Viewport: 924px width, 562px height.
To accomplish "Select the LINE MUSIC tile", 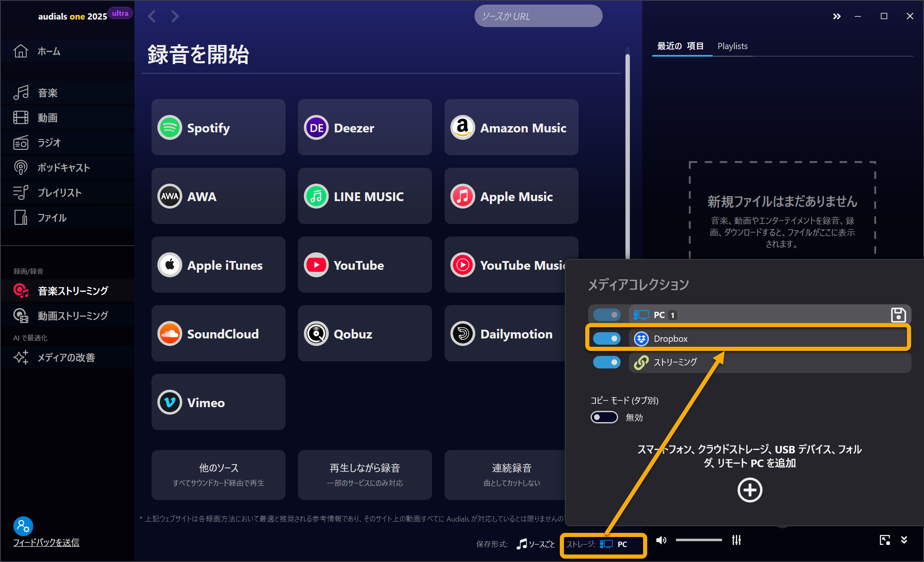I will click(x=365, y=196).
